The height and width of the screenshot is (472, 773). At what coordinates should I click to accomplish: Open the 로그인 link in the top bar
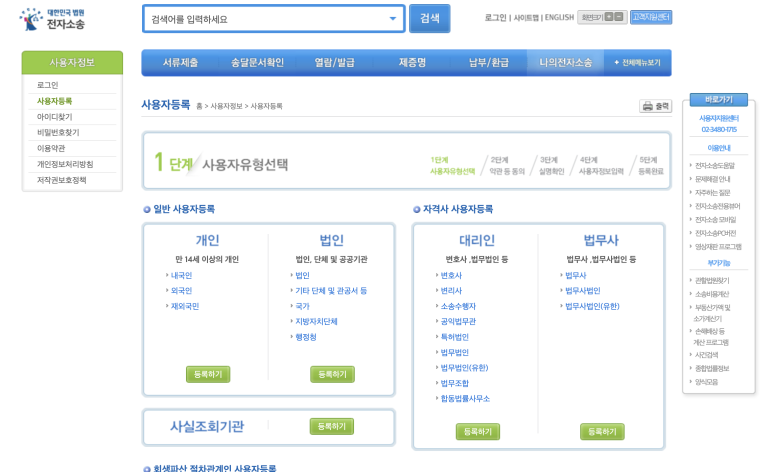tap(495, 17)
